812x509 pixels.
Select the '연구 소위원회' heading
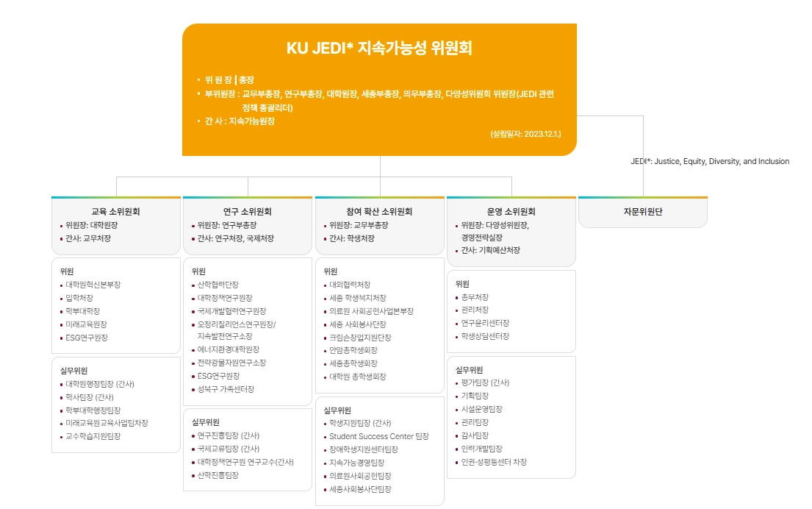coord(247,212)
